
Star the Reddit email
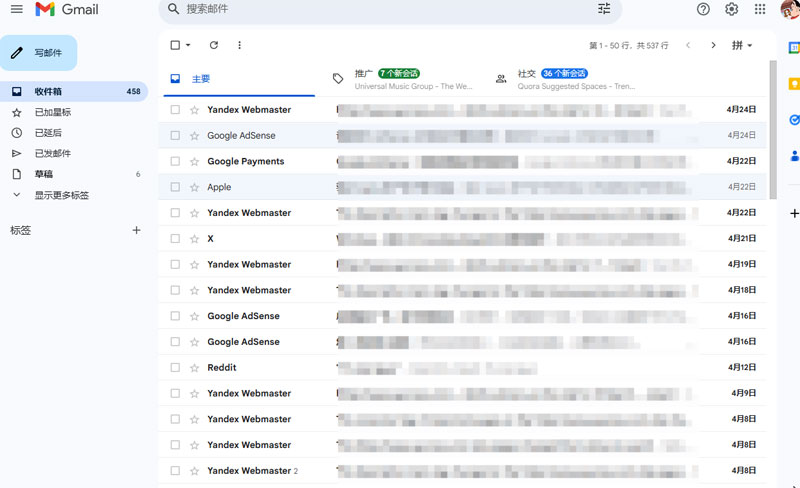(194, 368)
